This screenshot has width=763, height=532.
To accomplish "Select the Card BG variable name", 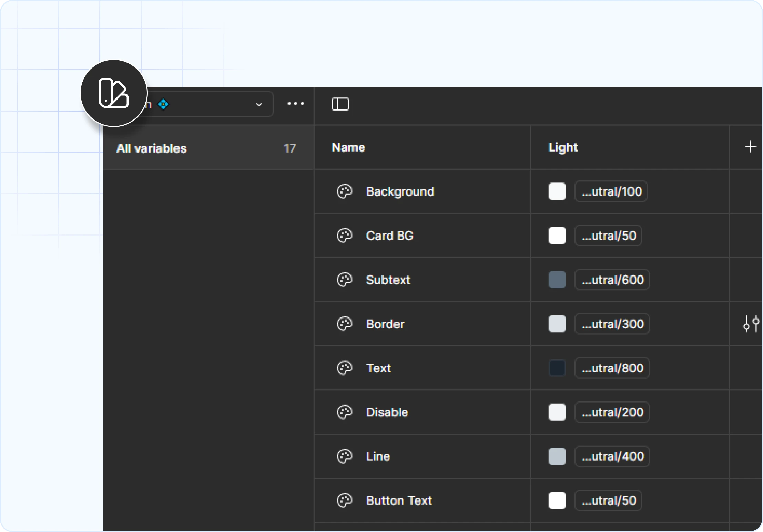I will pyautogui.click(x=389, y=236).
